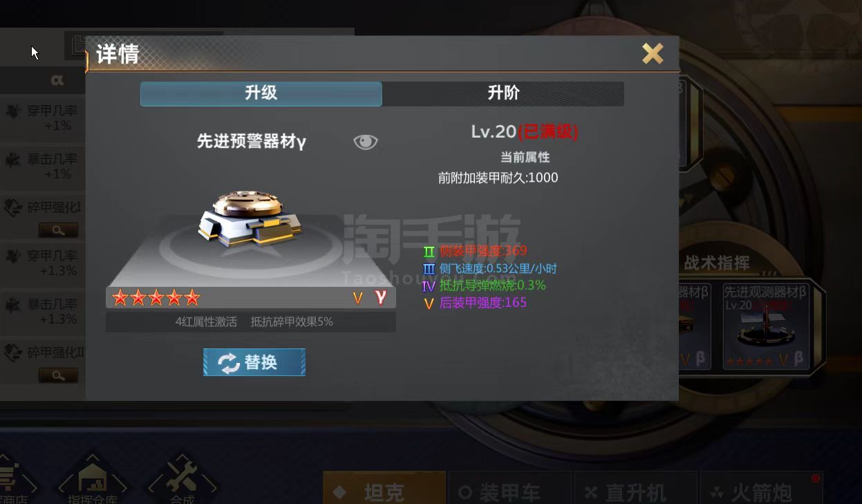The width and height of the screenshot is (862, 504).
Task: Select the 升级 tab
Action: pos(261,93)
